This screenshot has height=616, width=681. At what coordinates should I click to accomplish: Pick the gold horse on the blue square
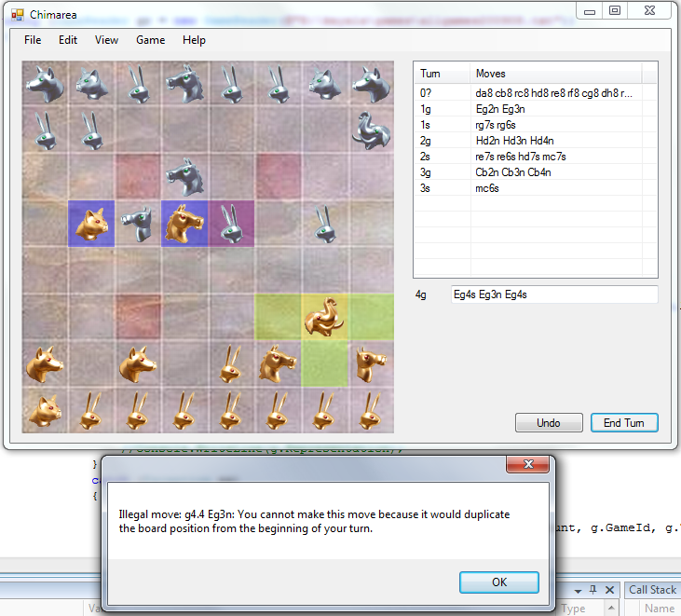coord(184,224)
